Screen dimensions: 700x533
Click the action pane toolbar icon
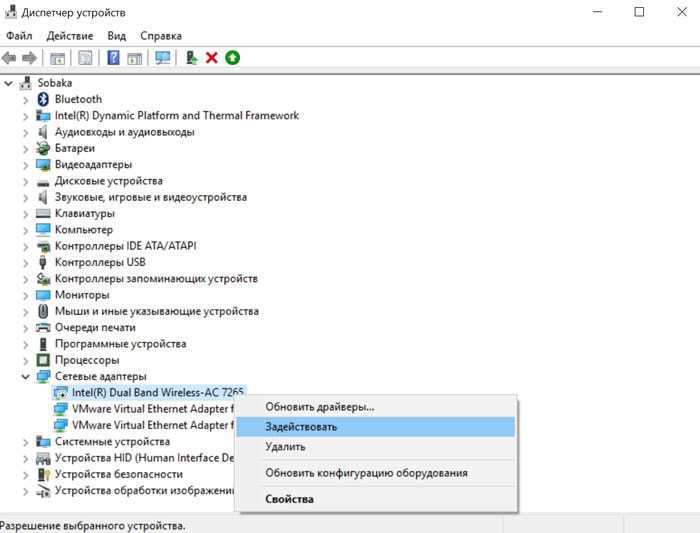(134, 58)
